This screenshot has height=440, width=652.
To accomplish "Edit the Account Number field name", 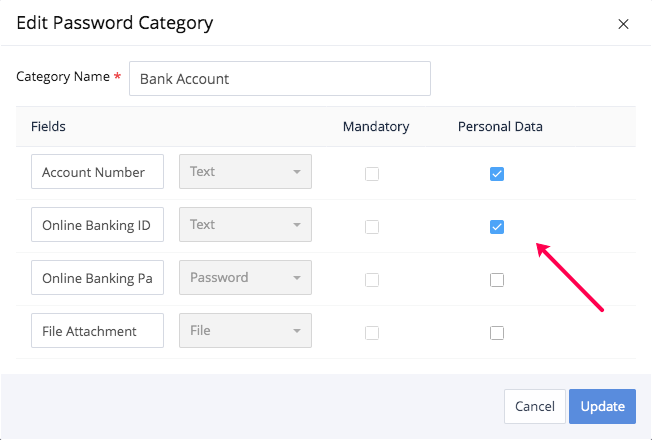I will [x=97, y=172].
